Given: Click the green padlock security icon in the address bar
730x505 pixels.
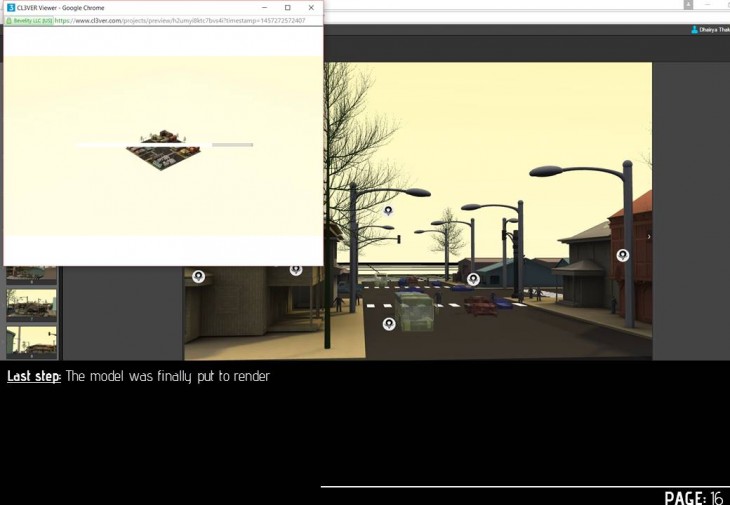Looking at the screenshot, I should click(x=9, y=20).
